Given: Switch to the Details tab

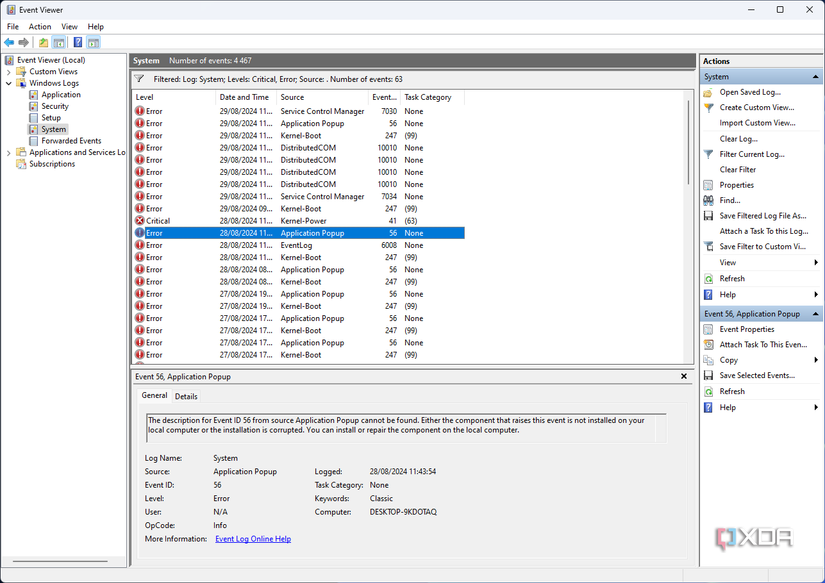Looking at the screenshot, I should (186, 396).
